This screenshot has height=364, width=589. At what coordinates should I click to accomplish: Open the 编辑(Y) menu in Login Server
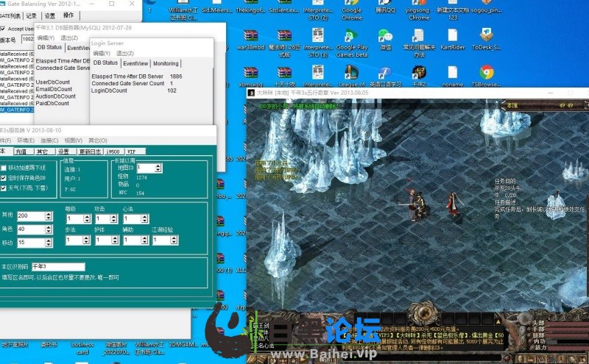point(102,53)
